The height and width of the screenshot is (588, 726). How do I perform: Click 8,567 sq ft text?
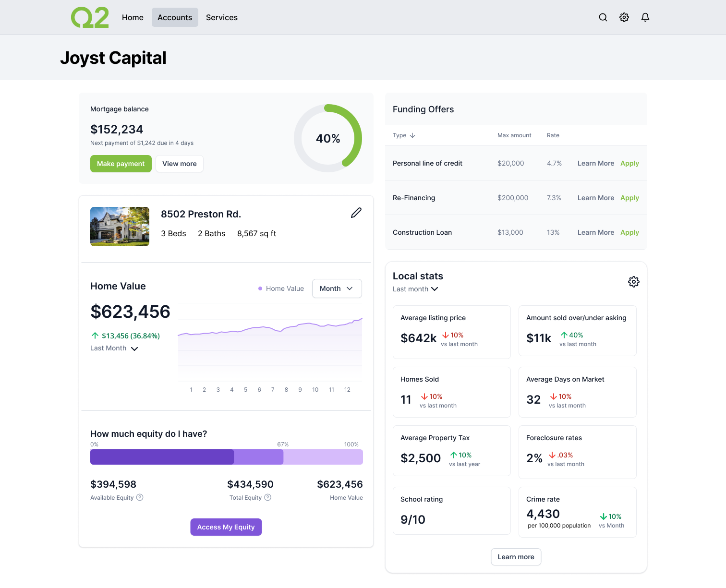click(256, 233)
